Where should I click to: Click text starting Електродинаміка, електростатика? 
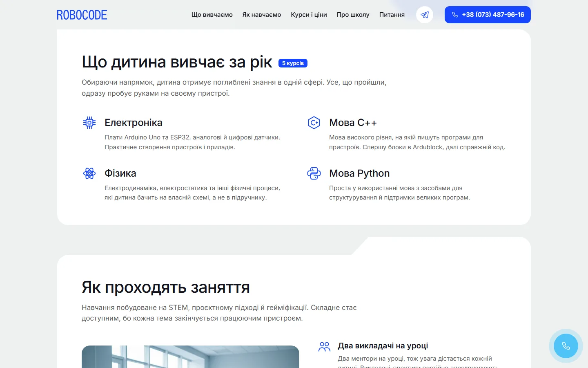(192, 193)
